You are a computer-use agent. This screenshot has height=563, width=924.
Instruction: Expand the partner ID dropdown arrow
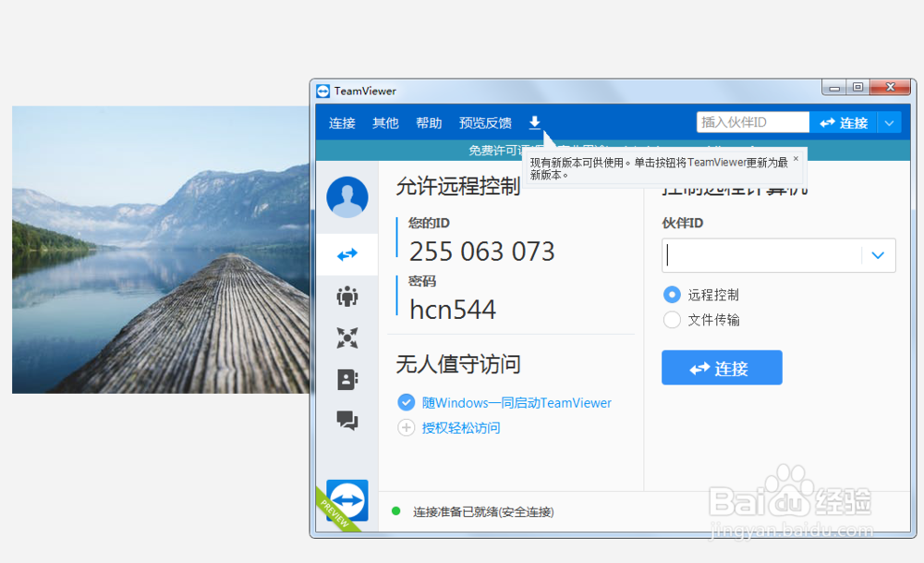pyautogui.click(x=878, y=255)
